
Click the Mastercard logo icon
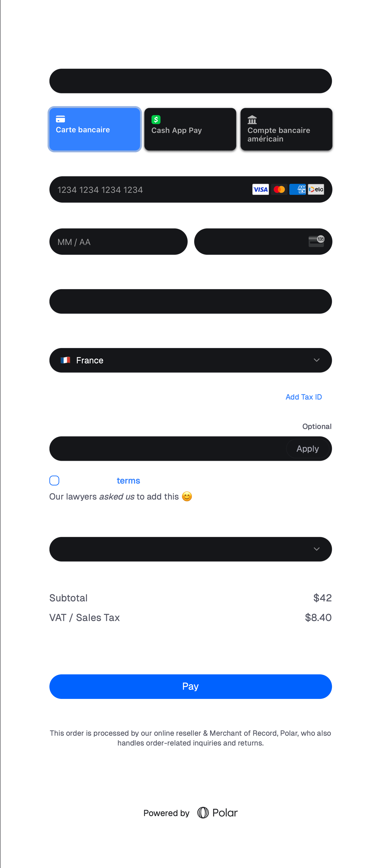[x=279, y=189]
